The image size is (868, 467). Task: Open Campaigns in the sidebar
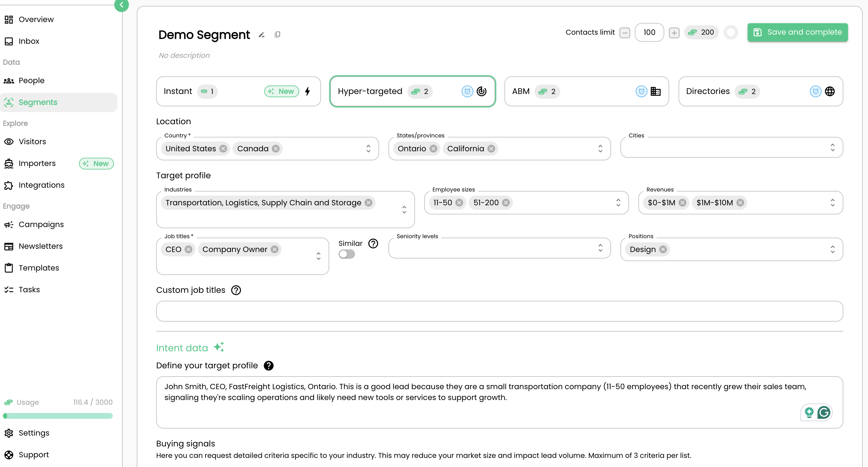point(41,224)
